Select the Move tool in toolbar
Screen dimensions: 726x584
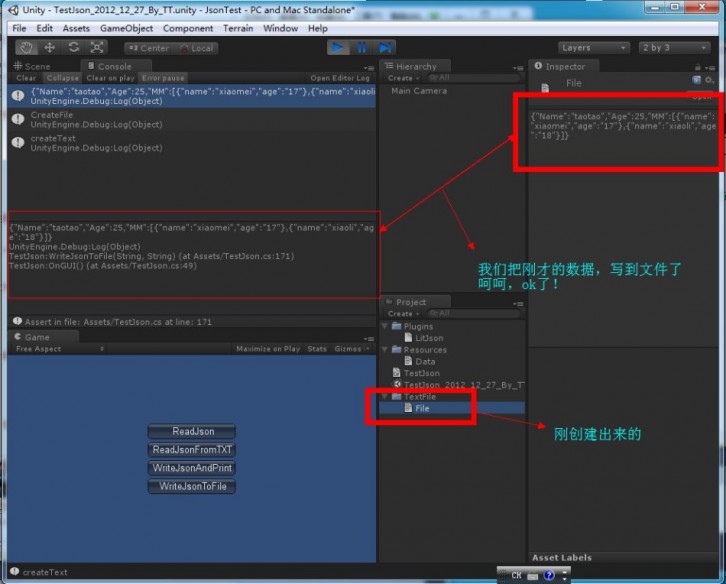50,48
